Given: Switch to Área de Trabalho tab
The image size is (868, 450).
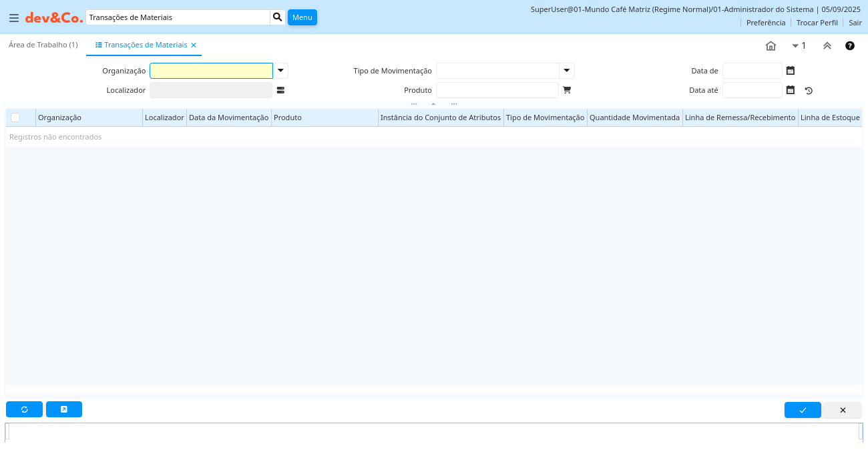Looking at the screenshot, I should point(43,45).
